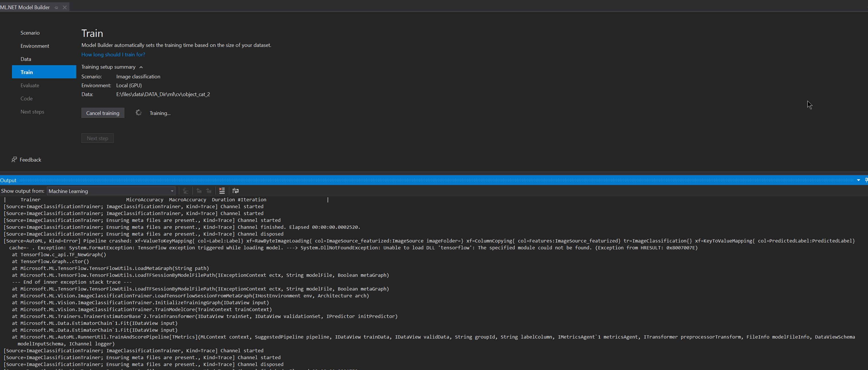This screenshot has height=370, width=868.
Task: Open Output window position dropdown arrow
Action: pos(859,180)
